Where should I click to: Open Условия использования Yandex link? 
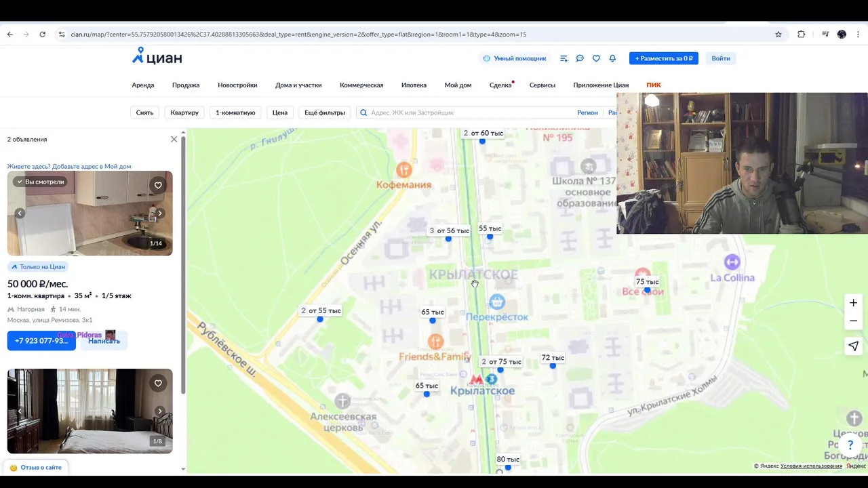point(811,466)
